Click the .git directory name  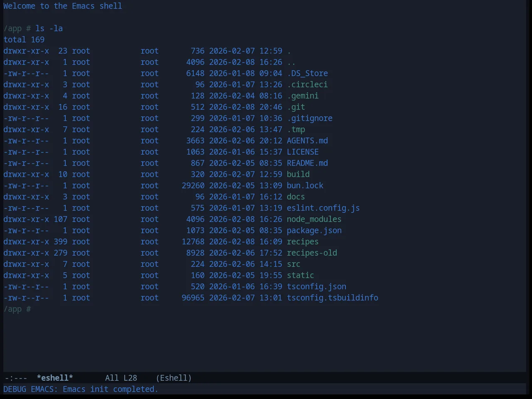tap(296, 107)
